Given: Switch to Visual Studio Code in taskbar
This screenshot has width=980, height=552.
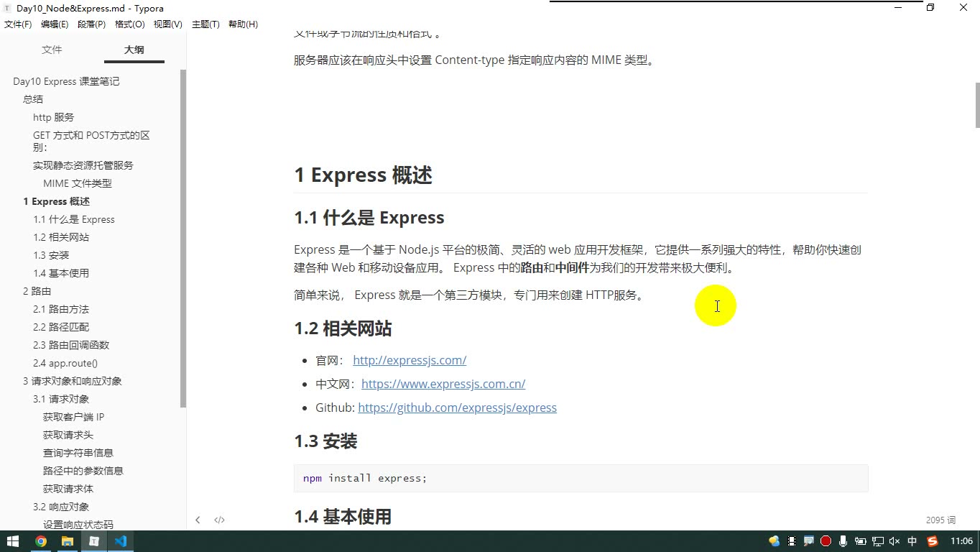Looking at the screenshot, I should 121,541.
